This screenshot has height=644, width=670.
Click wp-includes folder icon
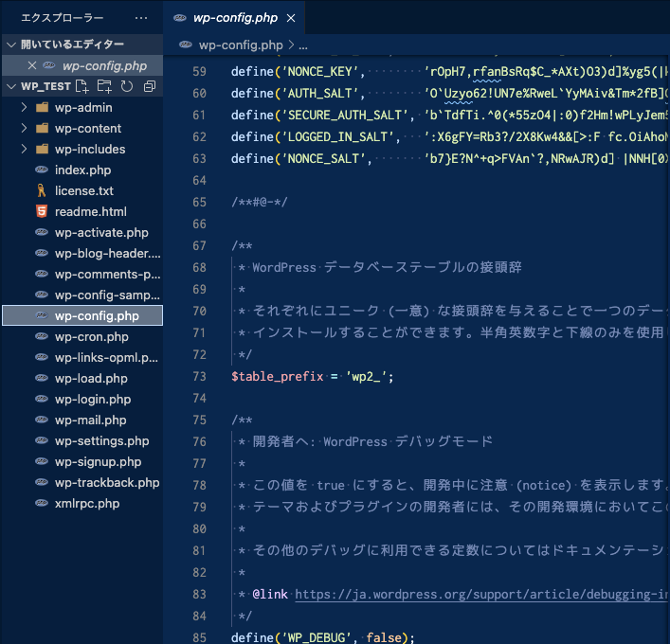[x=42, y=149]
